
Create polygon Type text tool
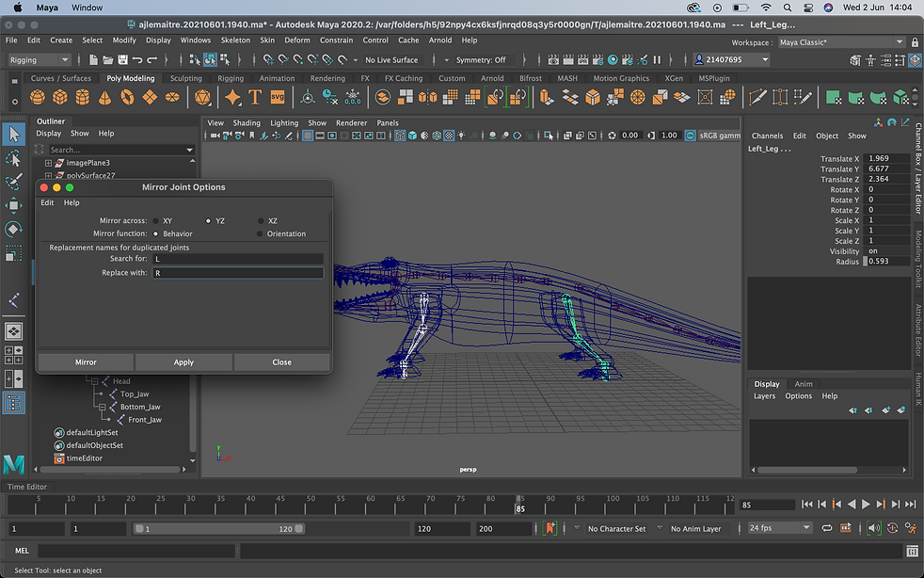(255, 97)
